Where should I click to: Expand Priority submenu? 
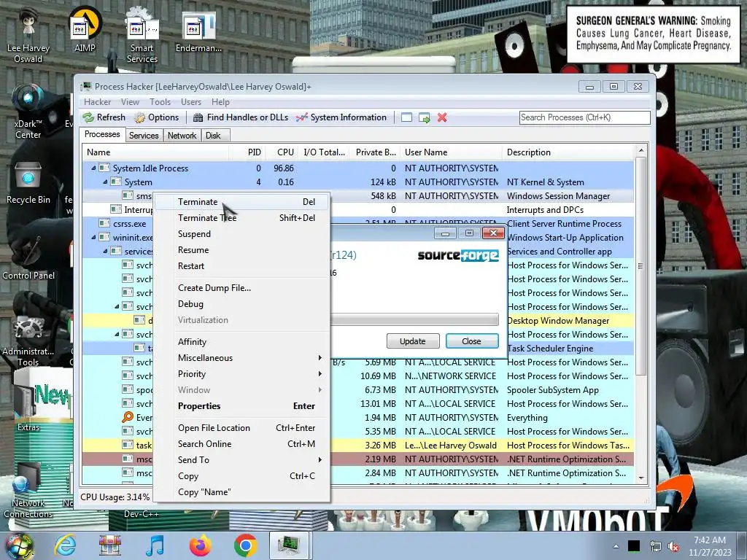click(242, 374)
